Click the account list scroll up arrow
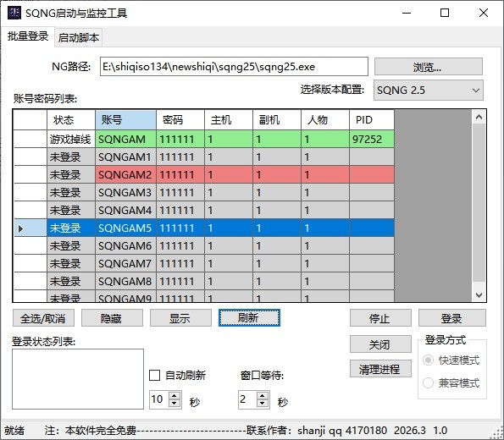Image resolution: width=504 pixels, height=440 pixels. point(479,118)
